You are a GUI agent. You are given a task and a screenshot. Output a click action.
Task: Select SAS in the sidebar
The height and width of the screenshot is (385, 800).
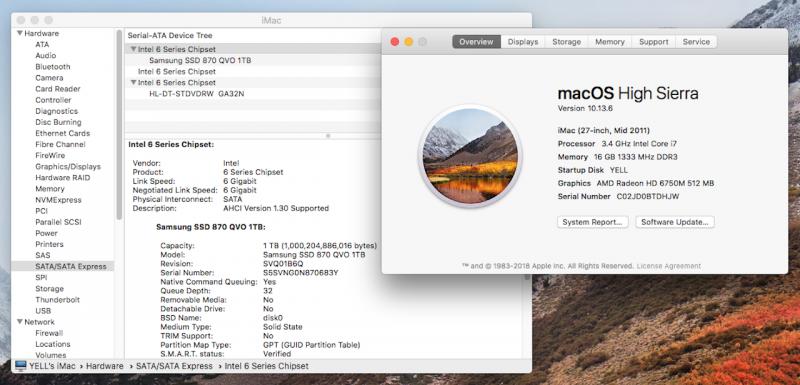[43, 255]
